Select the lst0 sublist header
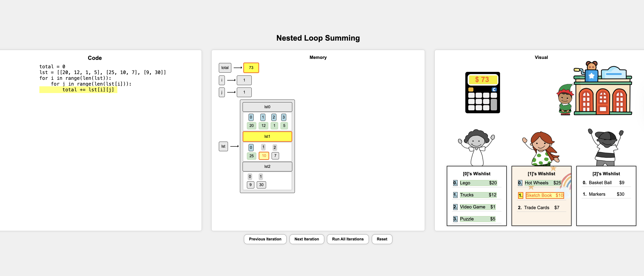The width and height of the screenshot is (644, 276). (x=267, y=107)
